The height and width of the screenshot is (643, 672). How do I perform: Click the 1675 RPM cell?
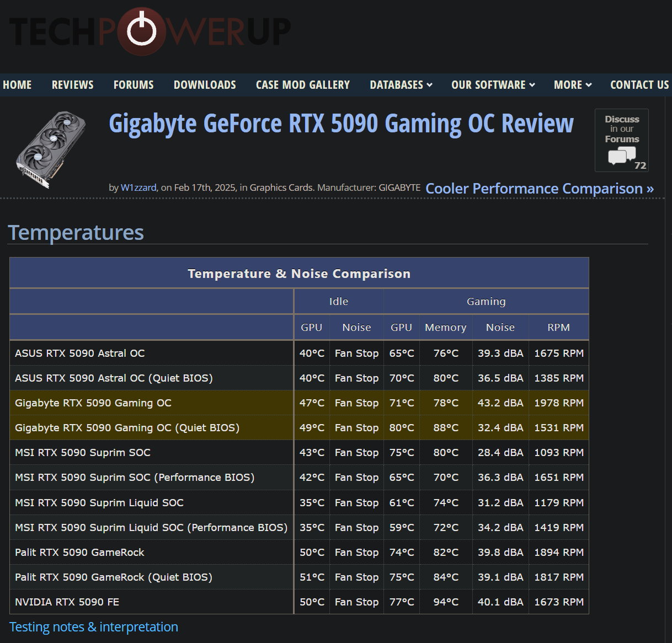pos(558,353)
